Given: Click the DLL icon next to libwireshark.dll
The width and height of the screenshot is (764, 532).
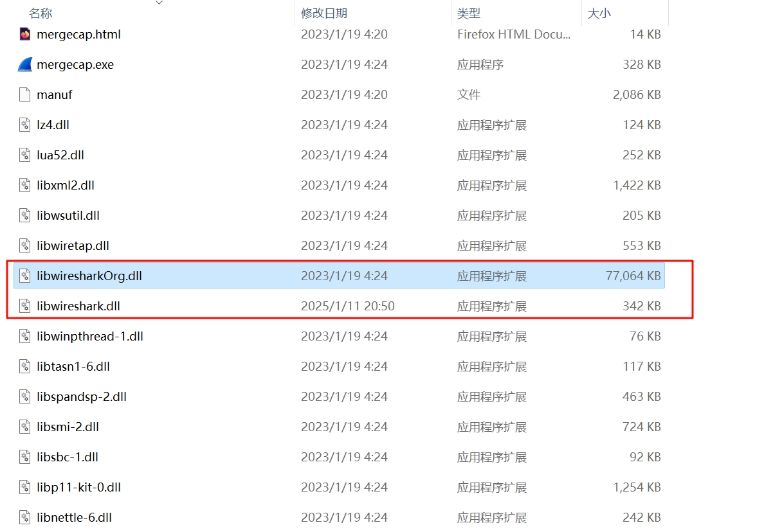Looking at the screenshot, I should tap(25, 306).
